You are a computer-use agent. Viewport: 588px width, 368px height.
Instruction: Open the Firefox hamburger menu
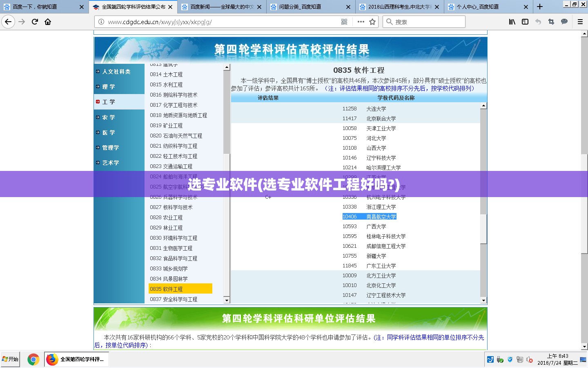(x=580, y=22)
